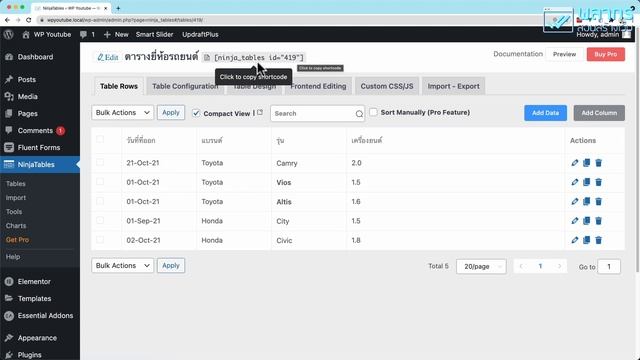This screenshot has height=360, width=640.
Task: Open Smart Slider in admin bar
Action: coord(154,34)
